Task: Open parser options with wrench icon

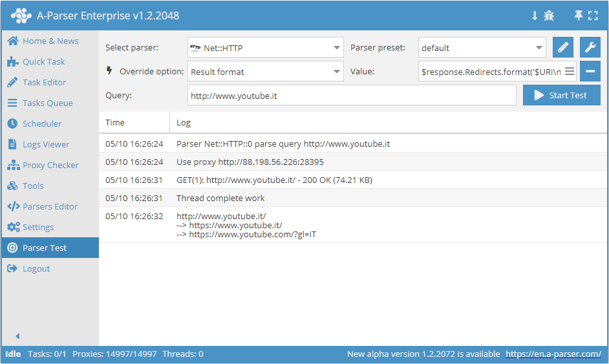Action: [590, 48]
